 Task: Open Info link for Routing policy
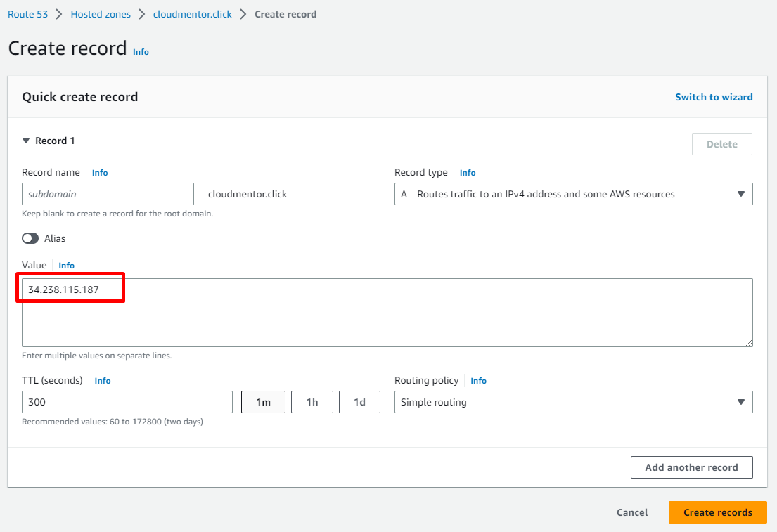point(478,381)
